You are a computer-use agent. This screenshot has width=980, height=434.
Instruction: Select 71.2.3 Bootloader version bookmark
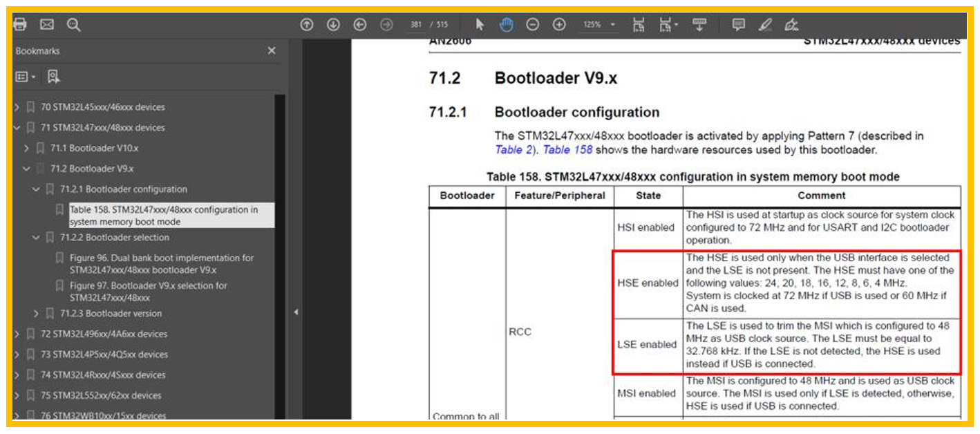(111, 314)
